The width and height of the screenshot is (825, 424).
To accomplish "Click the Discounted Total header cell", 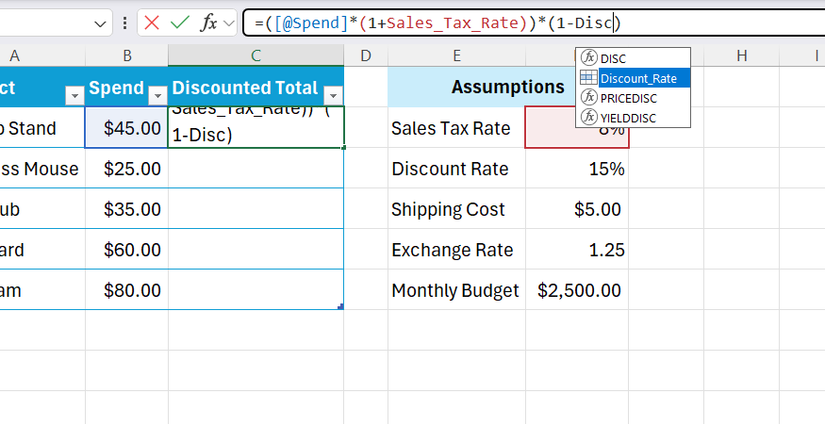I will 256,87.
